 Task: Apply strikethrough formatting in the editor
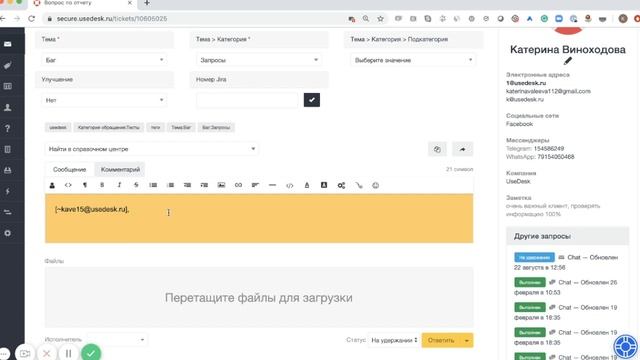tap(136, 185)
